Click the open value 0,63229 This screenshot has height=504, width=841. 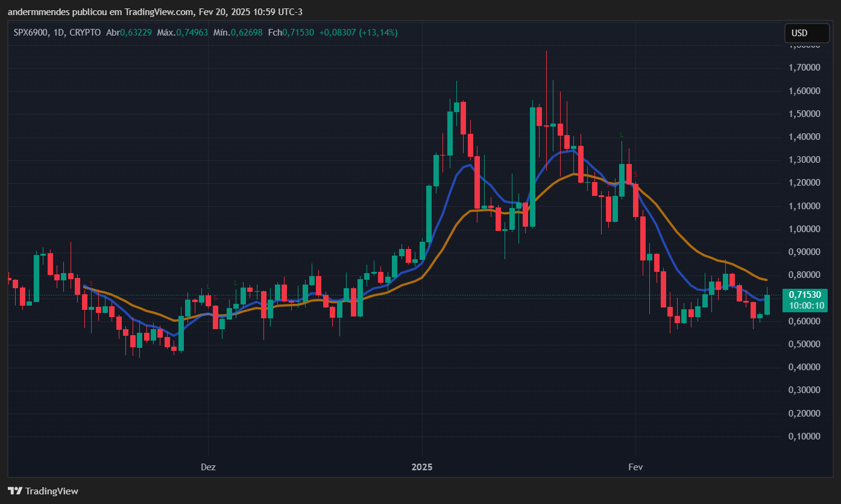(136, 33)
